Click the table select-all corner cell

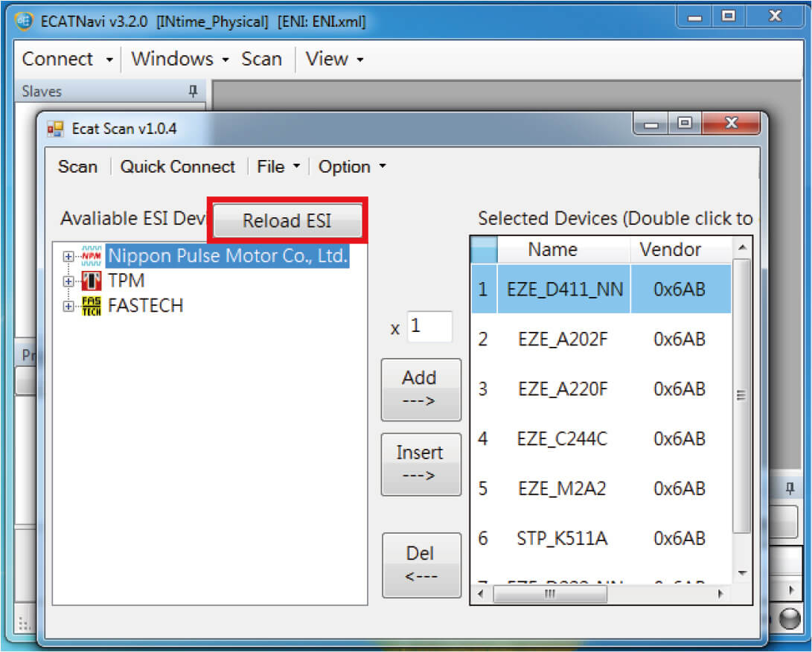[x=485, y=249]
